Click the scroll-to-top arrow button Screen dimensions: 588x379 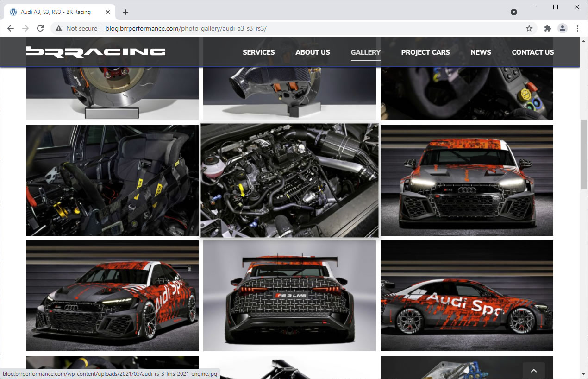pos(533,371)
